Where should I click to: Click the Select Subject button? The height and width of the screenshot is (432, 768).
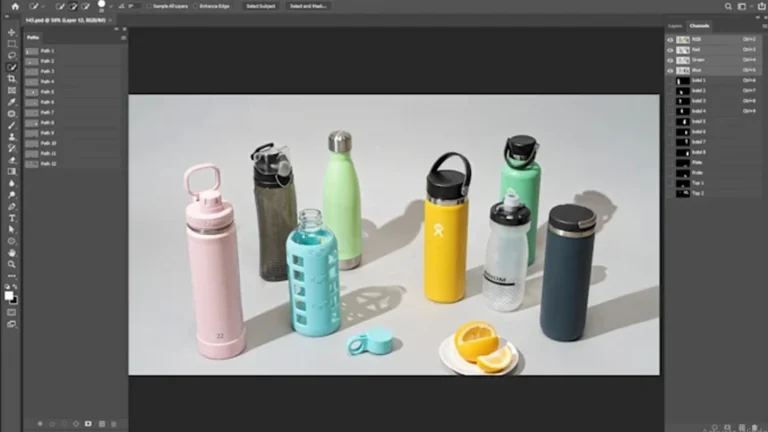[x=261, y=6]
